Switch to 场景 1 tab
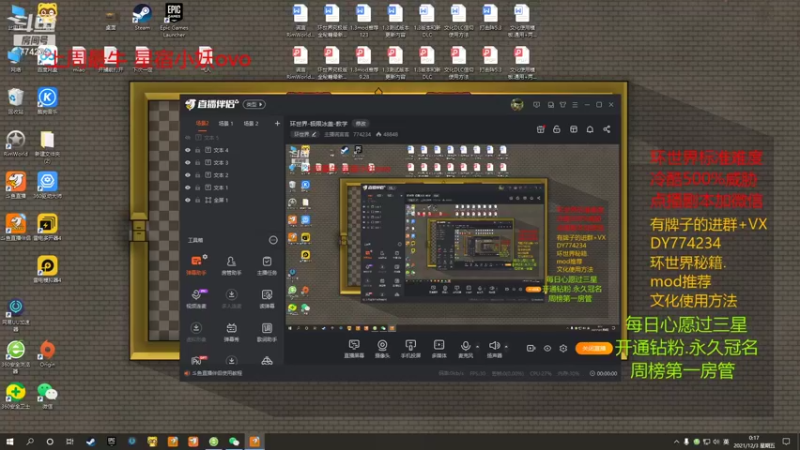 (x=226, y=123)
